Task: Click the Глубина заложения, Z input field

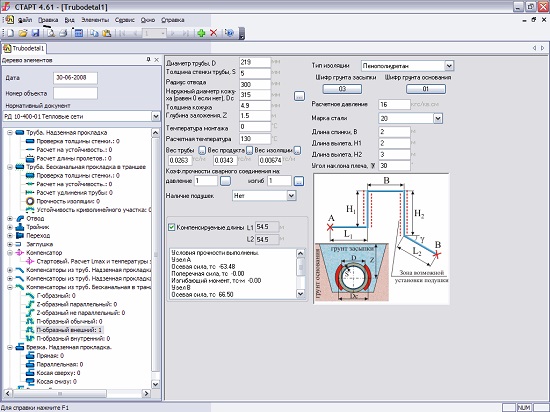Action: click(255, 116)
